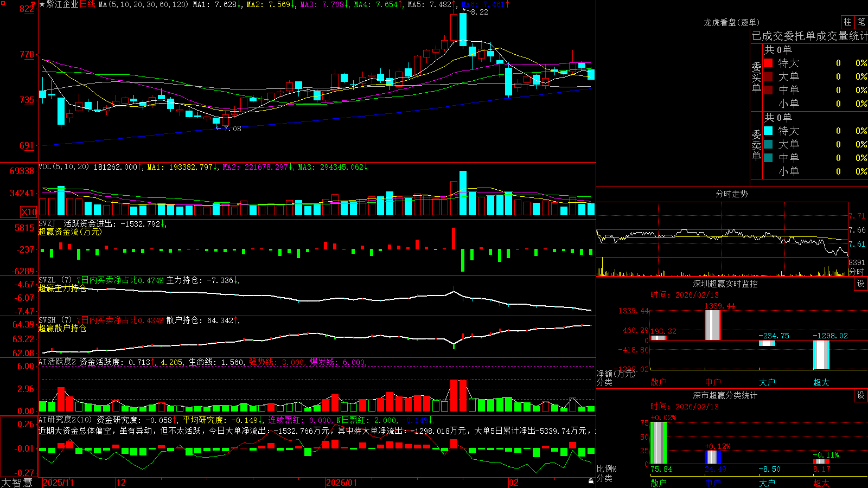Viewport: 868px width, 488px height.
Task: Click the red question mark help icon
Action: 33,4
